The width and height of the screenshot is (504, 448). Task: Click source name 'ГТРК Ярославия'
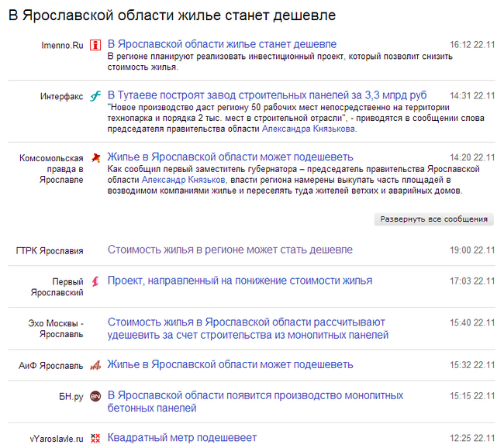(x=50, y=250)
